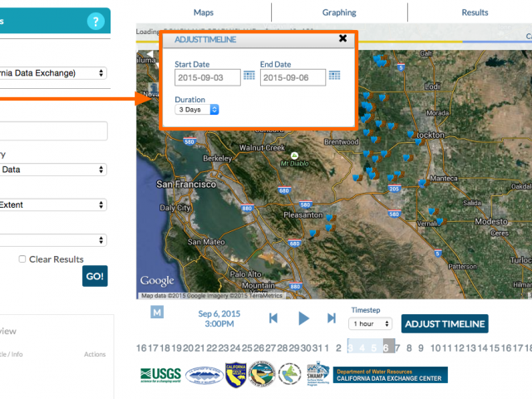Viewport: 532px width, 399px height.
Task: Click the Google logo on map
Action: tap(157, 281)
